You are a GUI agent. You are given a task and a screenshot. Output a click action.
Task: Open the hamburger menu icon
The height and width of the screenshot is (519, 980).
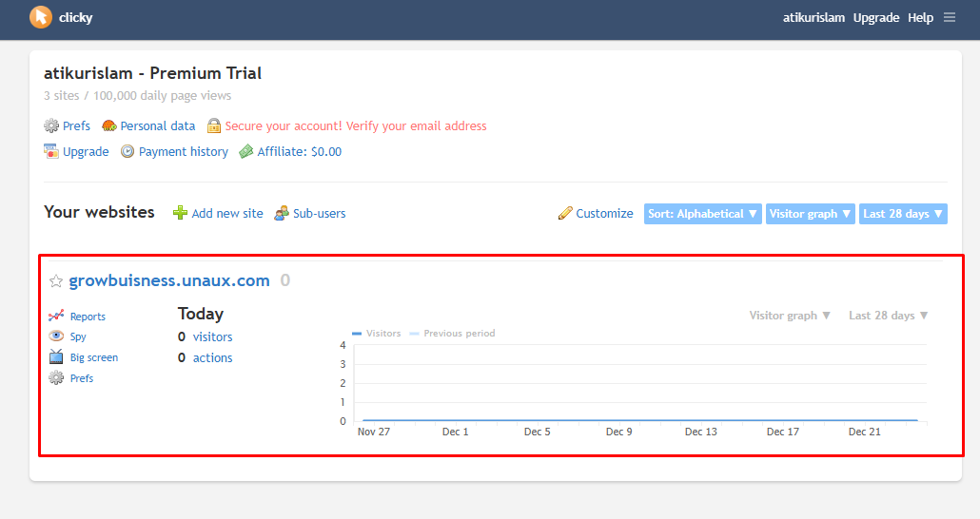(950, 17)
